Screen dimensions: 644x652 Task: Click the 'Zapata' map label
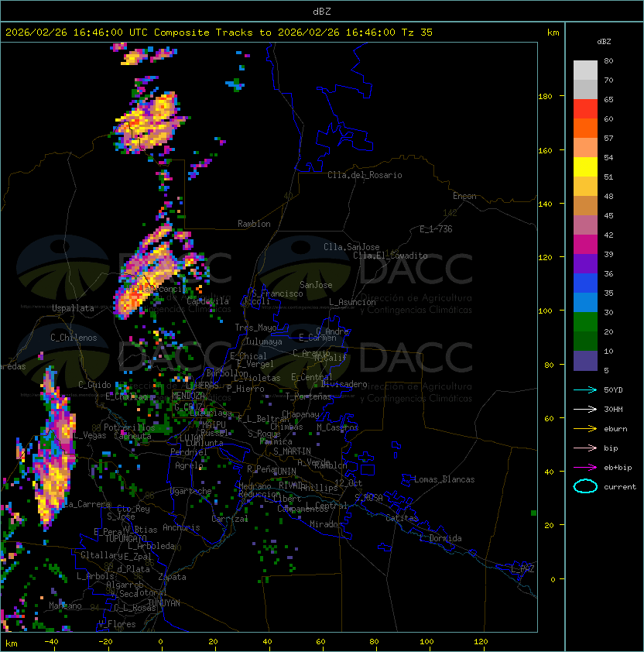(172, 577)
